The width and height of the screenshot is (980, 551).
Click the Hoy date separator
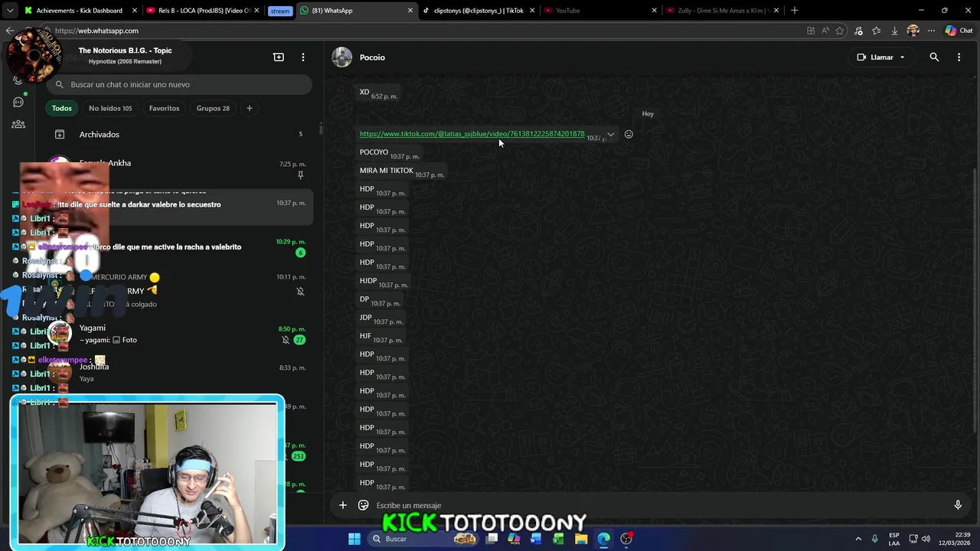point(648,113)
